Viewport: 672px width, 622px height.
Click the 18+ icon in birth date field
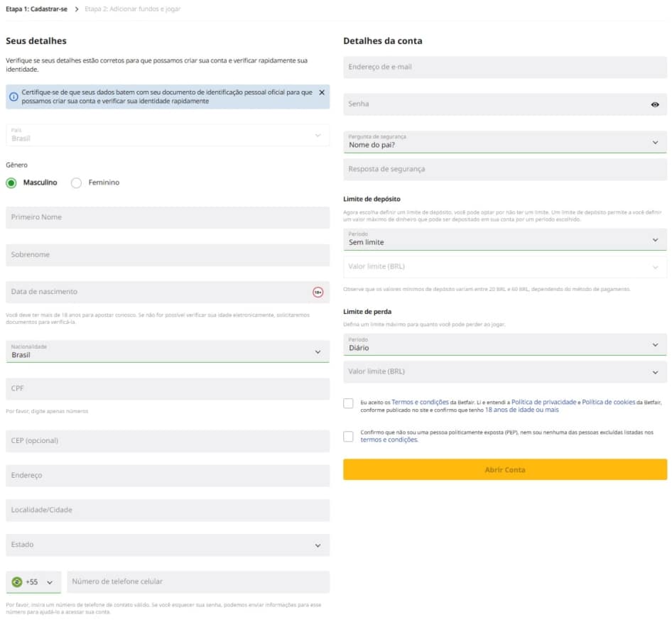[318, 292]
